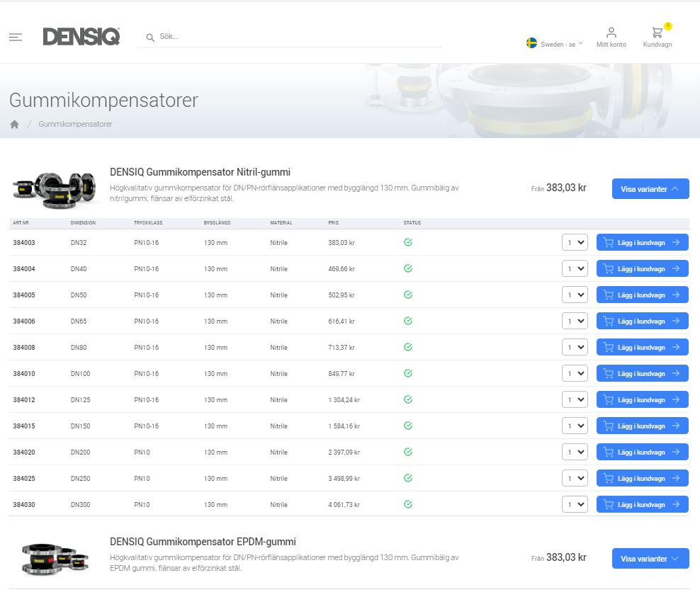This screenshot has width=700, height=592.
Task: Collapse Nitril-gummi variants with Visa varianter
Action: [650, 189]
